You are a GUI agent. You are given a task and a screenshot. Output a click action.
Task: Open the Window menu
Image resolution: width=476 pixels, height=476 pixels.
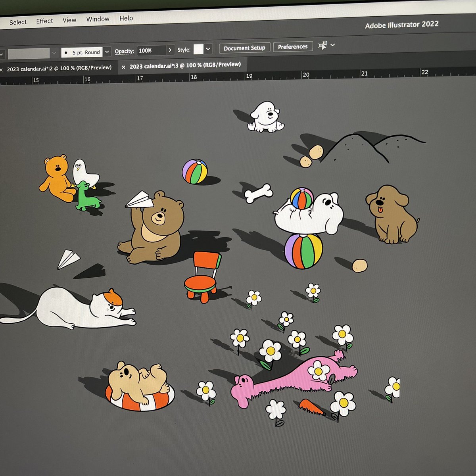(98, 19)
